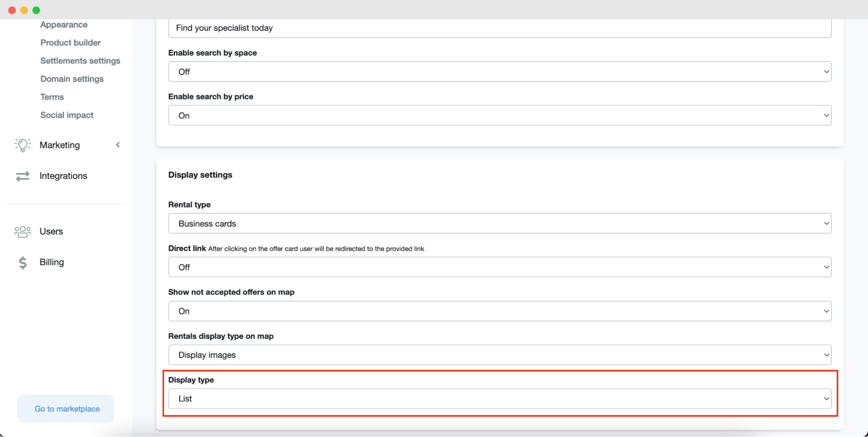Open Domain settings page

[72, 79]
